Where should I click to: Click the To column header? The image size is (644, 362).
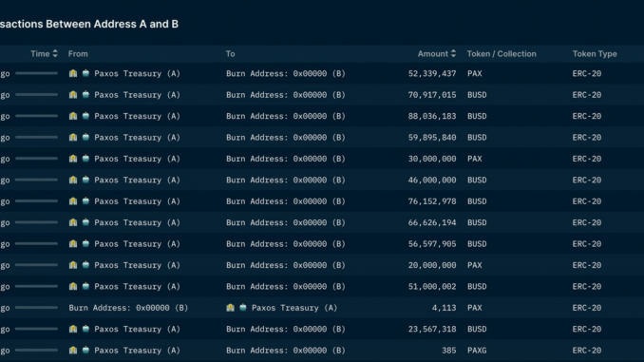(231, 54)
